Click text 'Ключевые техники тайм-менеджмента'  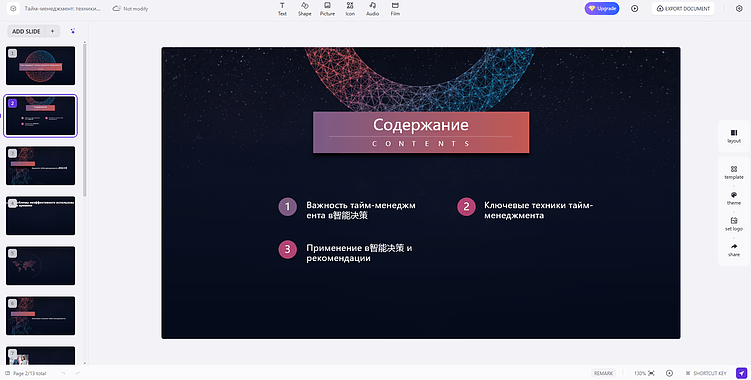pyautogui.click(x=538, y=210)
